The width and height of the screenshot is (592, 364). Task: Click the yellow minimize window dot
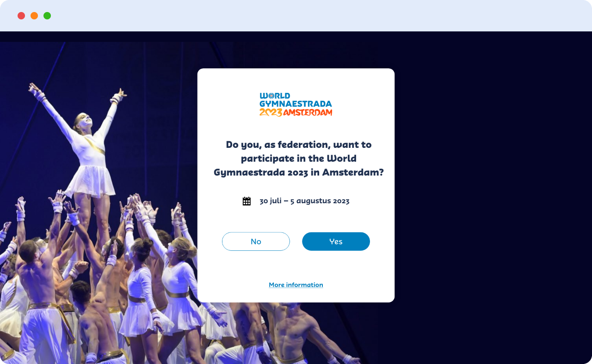[x=34, y=16]
